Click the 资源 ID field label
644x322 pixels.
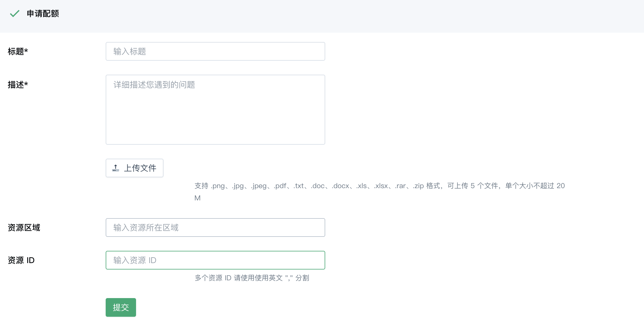[21, 260]
